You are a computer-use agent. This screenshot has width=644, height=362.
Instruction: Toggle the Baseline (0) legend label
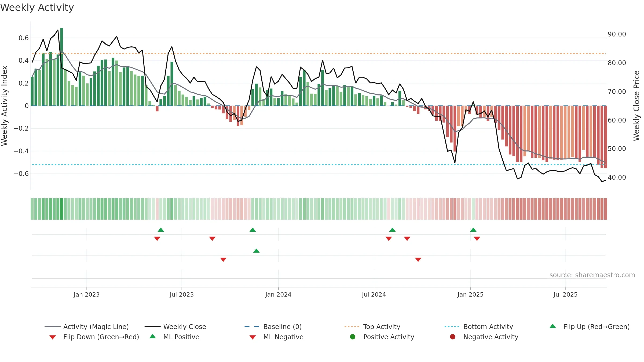[283, 327]
